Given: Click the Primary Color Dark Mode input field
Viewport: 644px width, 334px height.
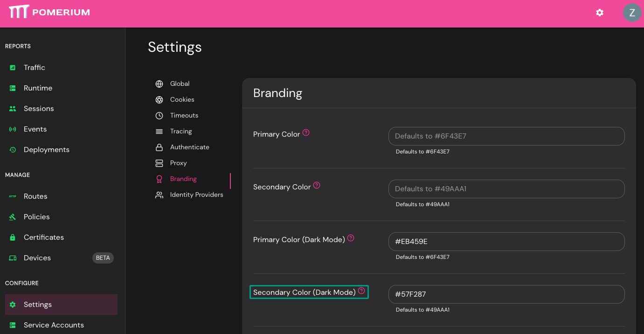Looking at the screenshot, I should [506, 242].
